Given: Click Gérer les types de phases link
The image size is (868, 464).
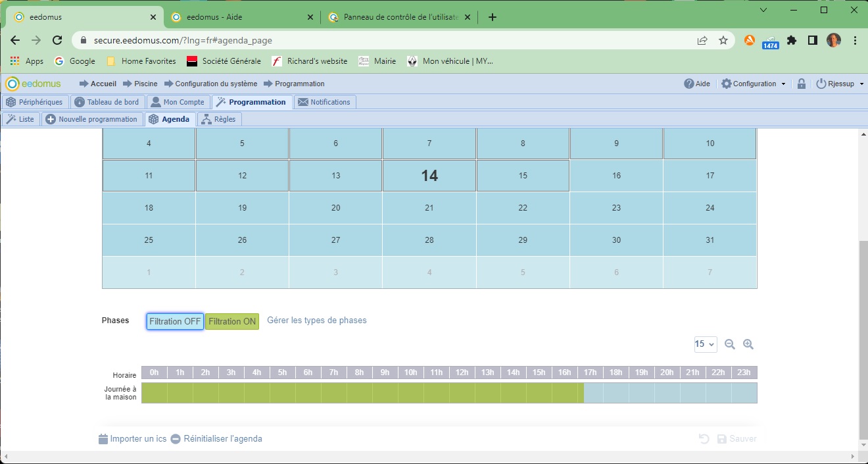Looking at the screenshot, I should click(x=317, y=321).
